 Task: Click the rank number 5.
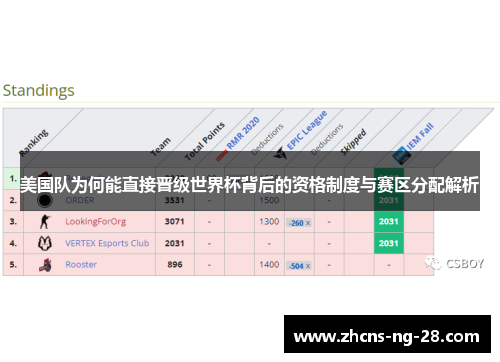pyautogui.click(x=13, y=265)
